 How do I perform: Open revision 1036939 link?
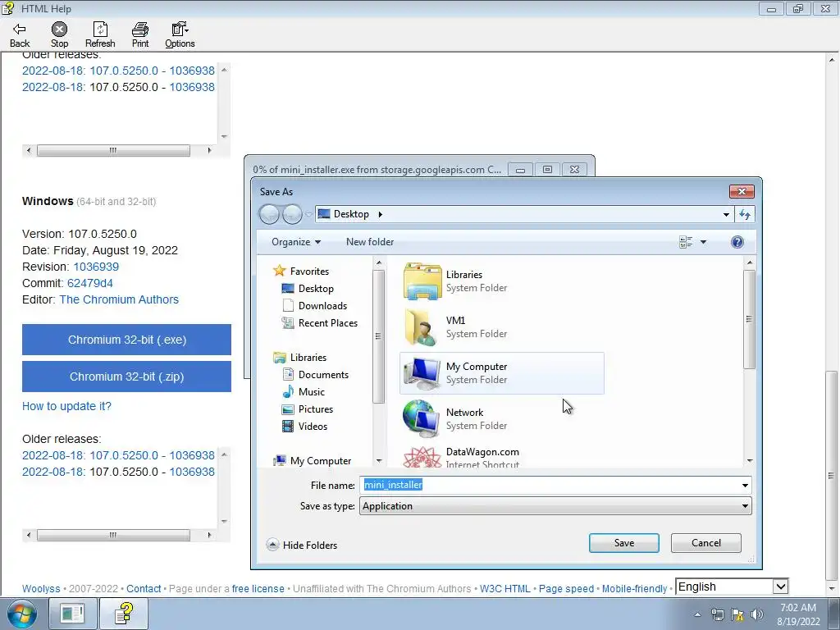96,267
